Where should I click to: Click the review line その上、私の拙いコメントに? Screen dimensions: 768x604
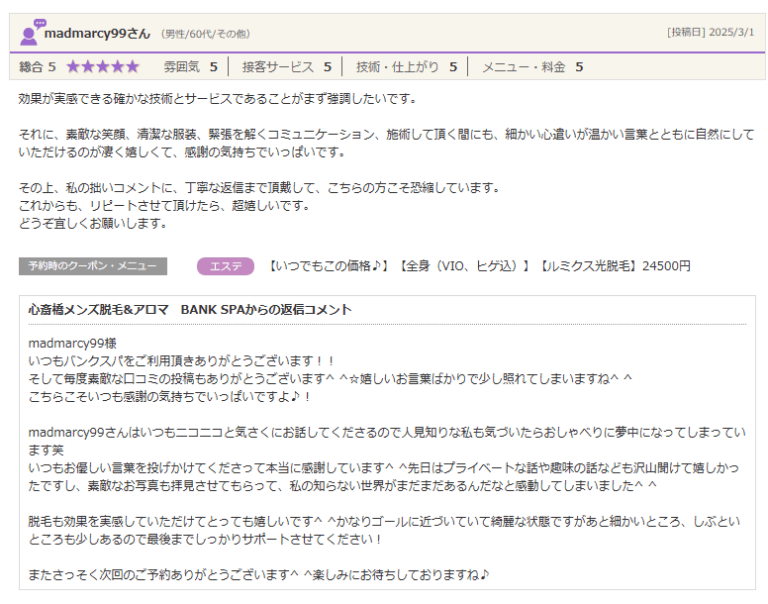click(259, 188)
